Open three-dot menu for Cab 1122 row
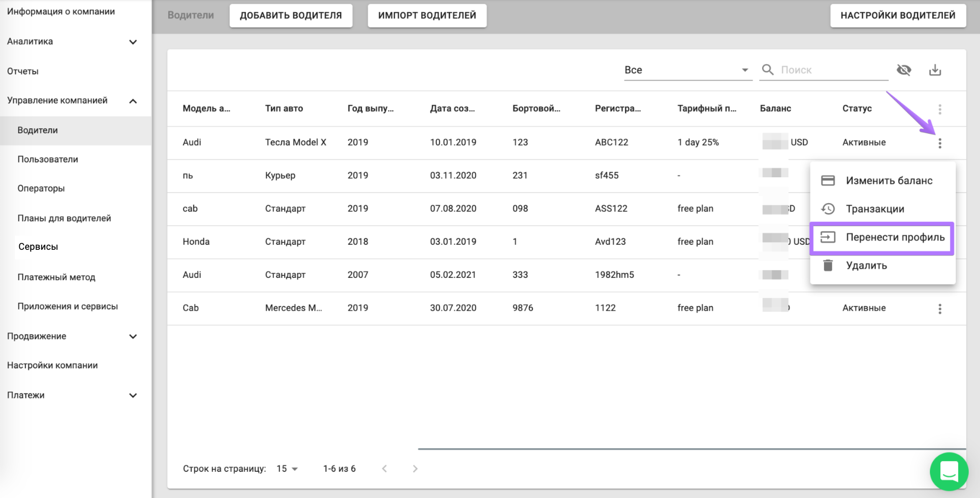The height and width of the screenshot is (498, 980). pyautogui.click(x=940, y=309)
